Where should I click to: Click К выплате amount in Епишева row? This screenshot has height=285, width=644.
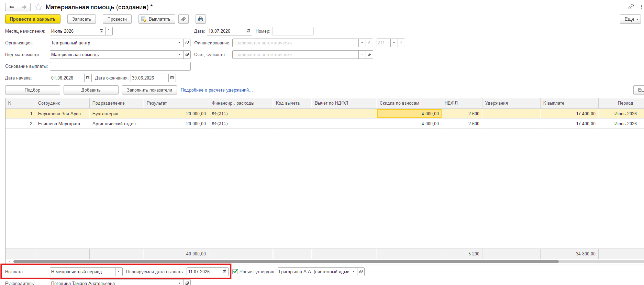pos(569,124)
